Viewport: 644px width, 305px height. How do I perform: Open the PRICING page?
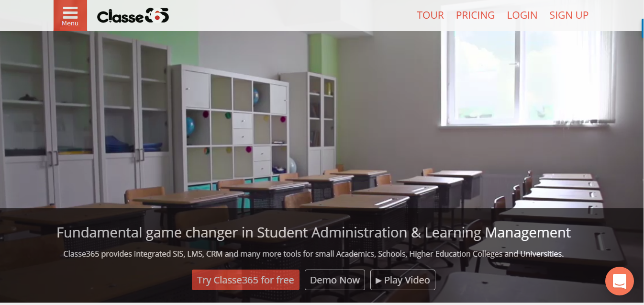pos(475,15)
